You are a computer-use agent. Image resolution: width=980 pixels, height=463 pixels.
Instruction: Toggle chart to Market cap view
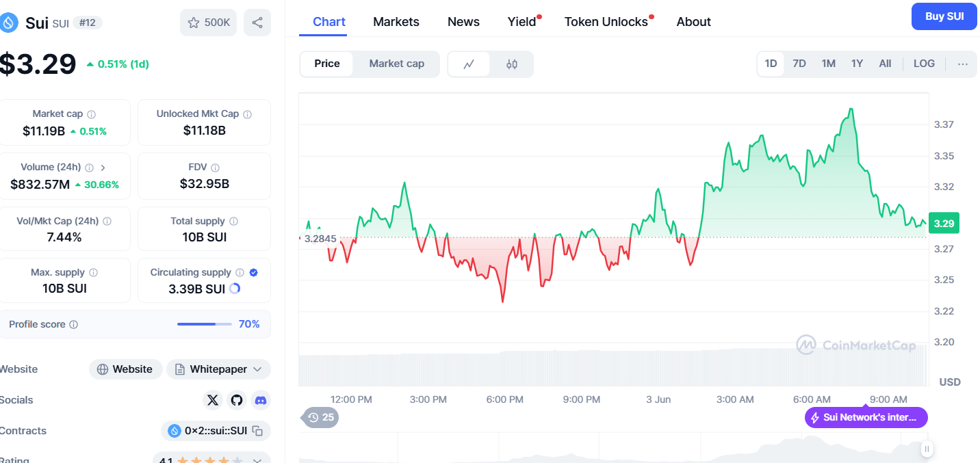(x=396, y=64)
